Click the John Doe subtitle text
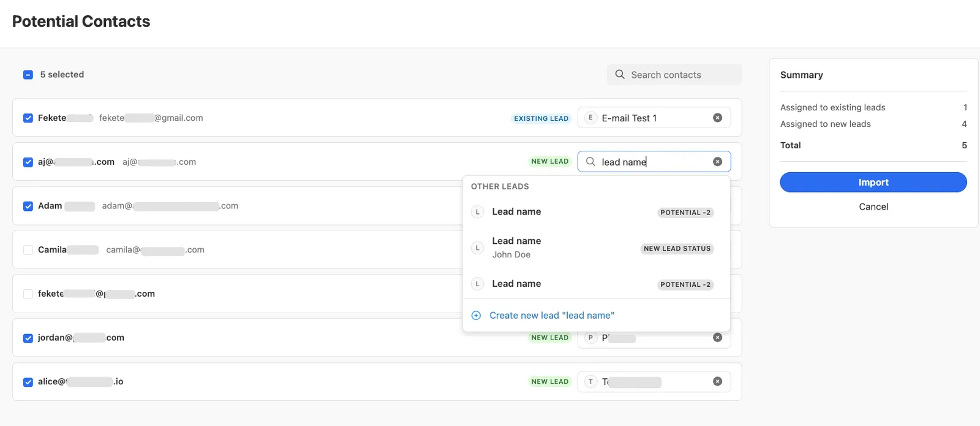This screenshot has height=426, width=980. 511,254
